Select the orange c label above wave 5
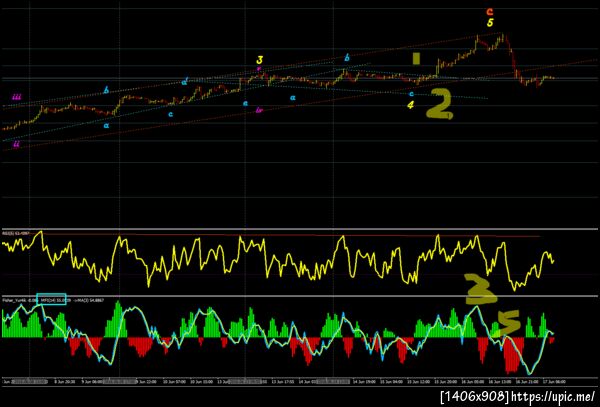This screenshot has height=407, width=600. pos(489,12)
